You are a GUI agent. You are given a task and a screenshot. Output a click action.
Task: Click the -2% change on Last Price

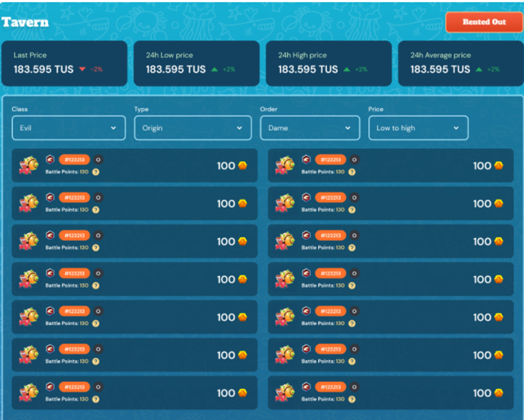(x=96, y=69)
